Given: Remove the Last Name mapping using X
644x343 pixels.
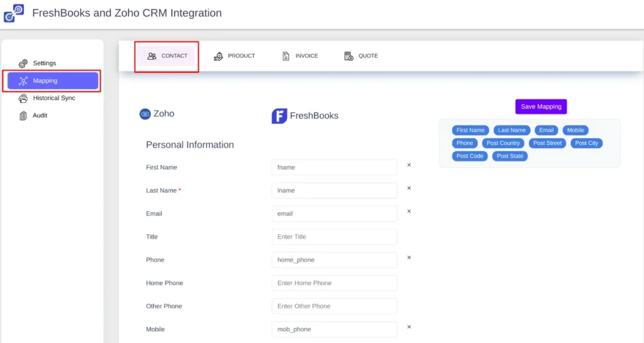Looking at the screenshot, I should [409, 188].
